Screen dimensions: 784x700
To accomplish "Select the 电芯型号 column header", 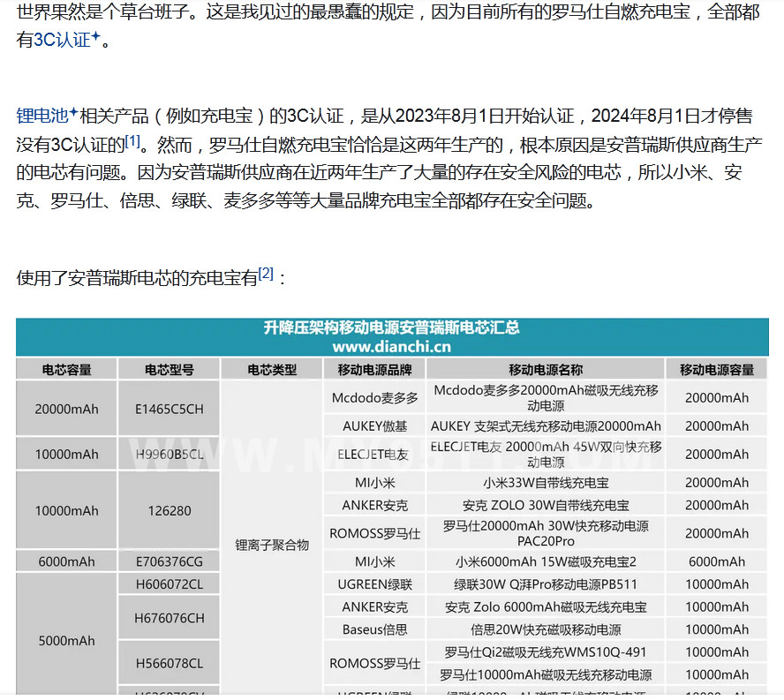I will tap(170, 370).
